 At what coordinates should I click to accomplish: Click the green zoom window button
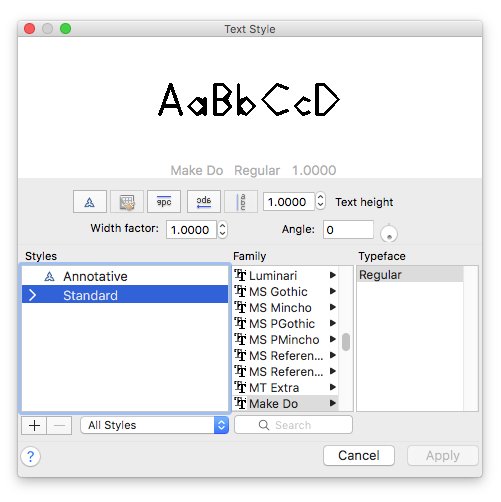[65, 29]
